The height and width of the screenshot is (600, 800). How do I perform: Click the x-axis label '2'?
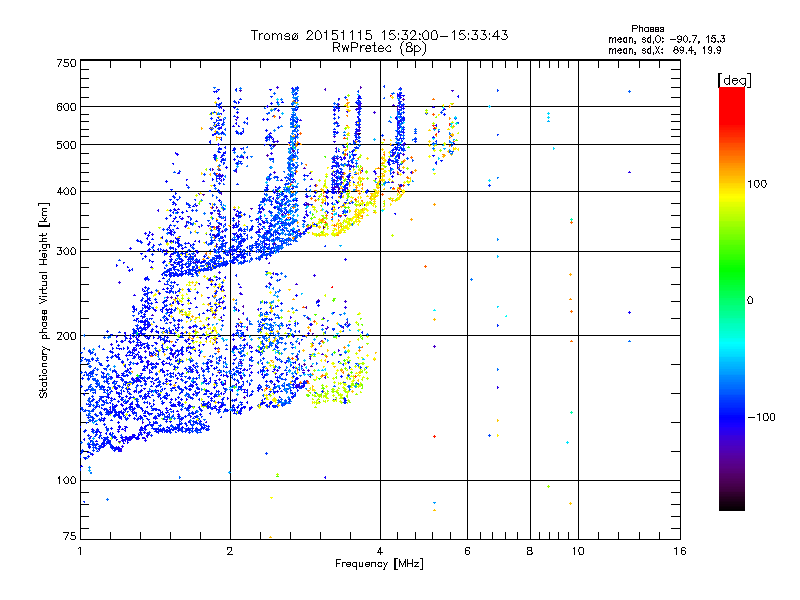230,551
